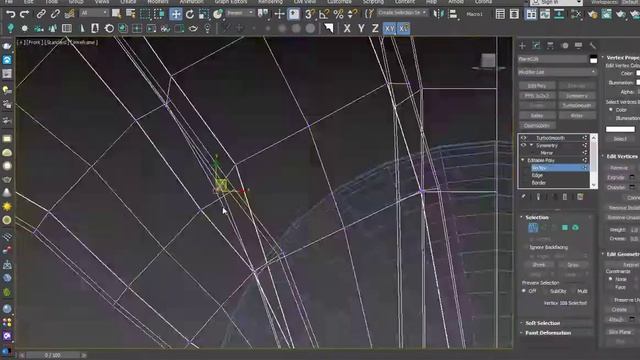640x360 pixels.
Task: Restrict transform to X axis
Action: click(x=347, y=29)
